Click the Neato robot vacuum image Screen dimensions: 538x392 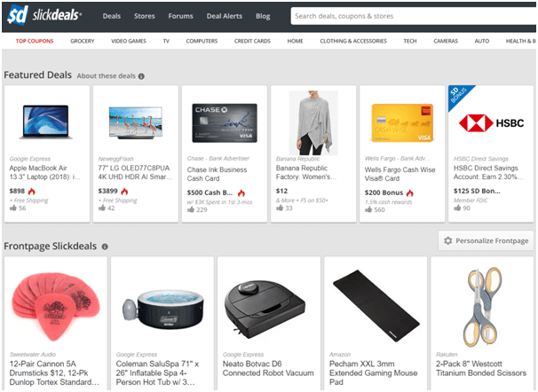pyautogui.click(x=265, y=310)
